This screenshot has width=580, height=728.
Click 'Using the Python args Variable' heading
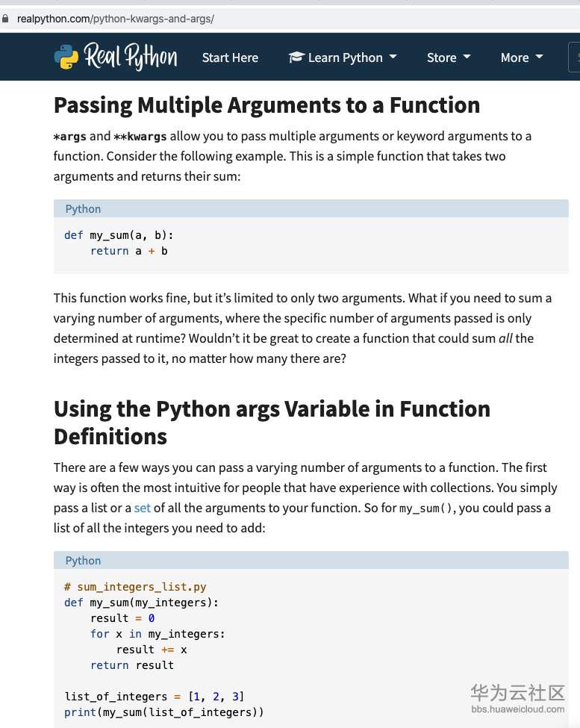(272, 423)
